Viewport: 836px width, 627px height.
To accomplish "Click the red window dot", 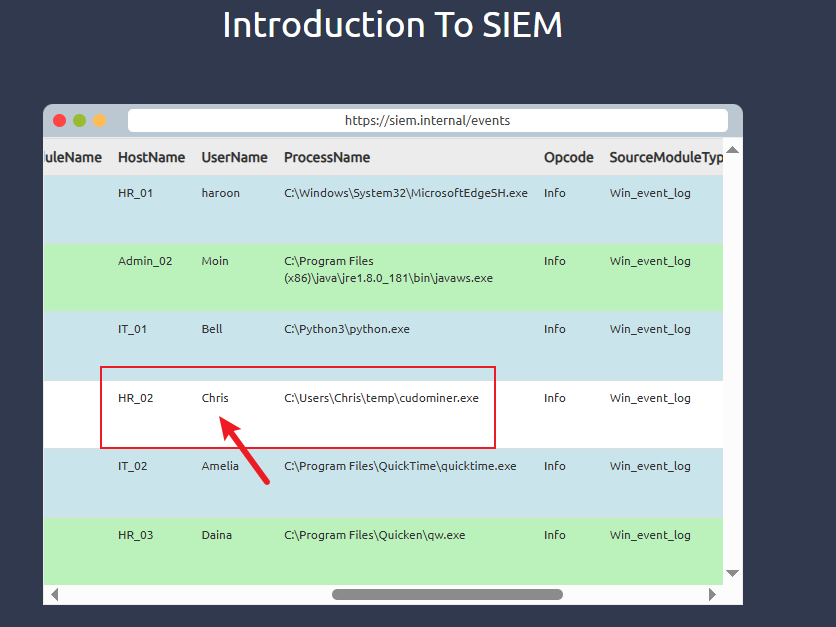I will click(x=60, y=120).
